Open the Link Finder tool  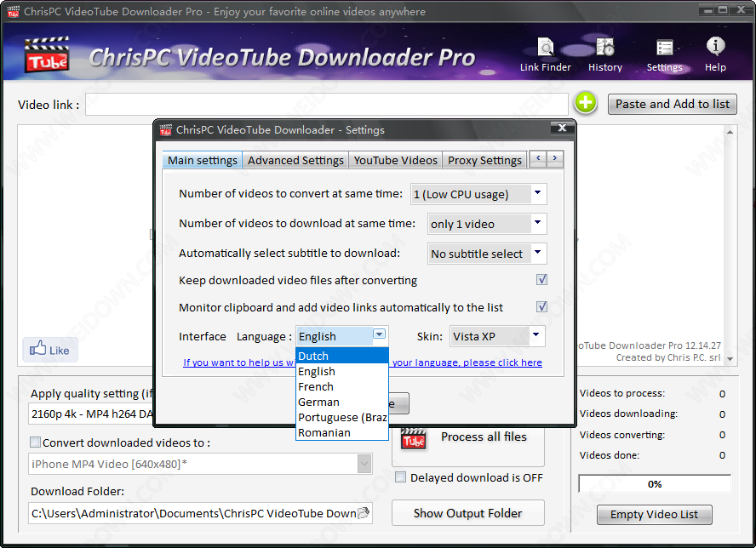tap(546, 55)
